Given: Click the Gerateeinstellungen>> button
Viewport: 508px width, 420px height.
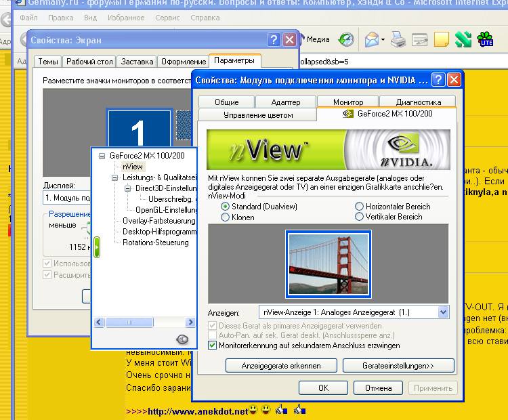Looking at the screenshot, I should tap(398, 366).
